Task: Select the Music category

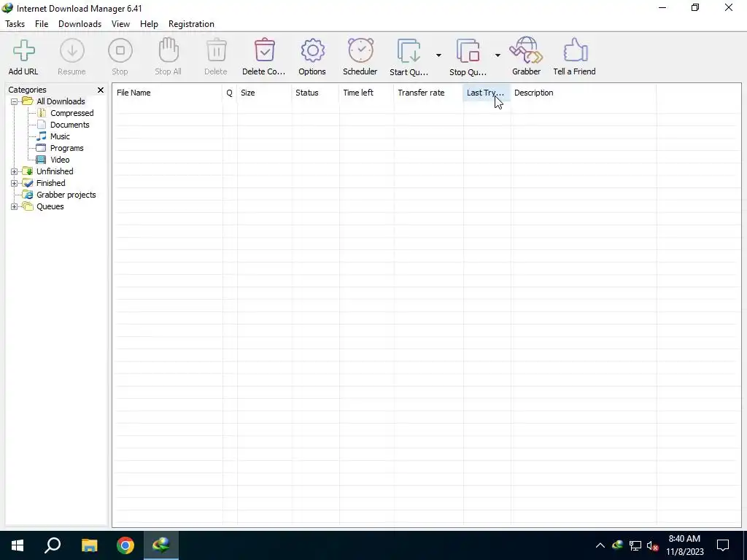Action: click(60, 136)
